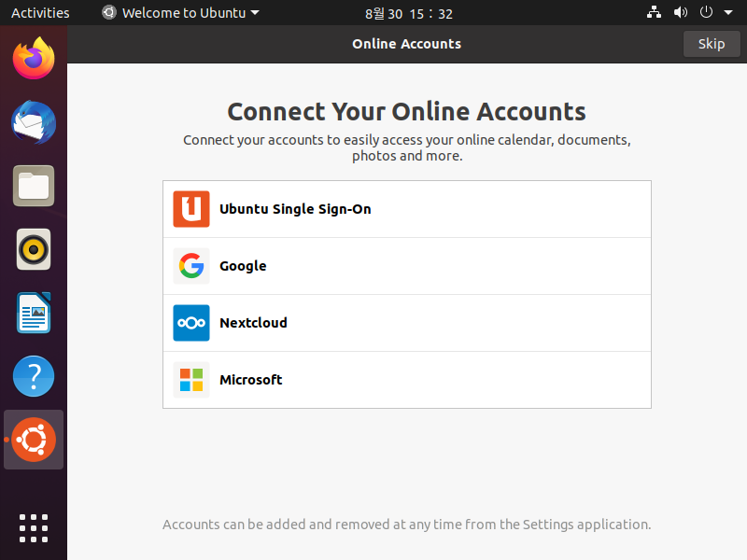Connect an Ubuntu Single Sign-On account
Screen dimensions: 747x560
407,209
